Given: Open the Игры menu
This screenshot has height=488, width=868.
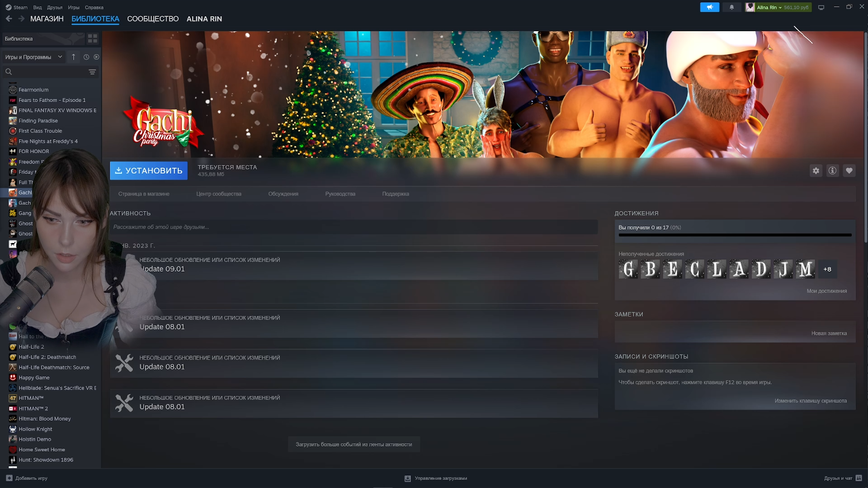Looking at the screenshot, I should tap(73, 7).
